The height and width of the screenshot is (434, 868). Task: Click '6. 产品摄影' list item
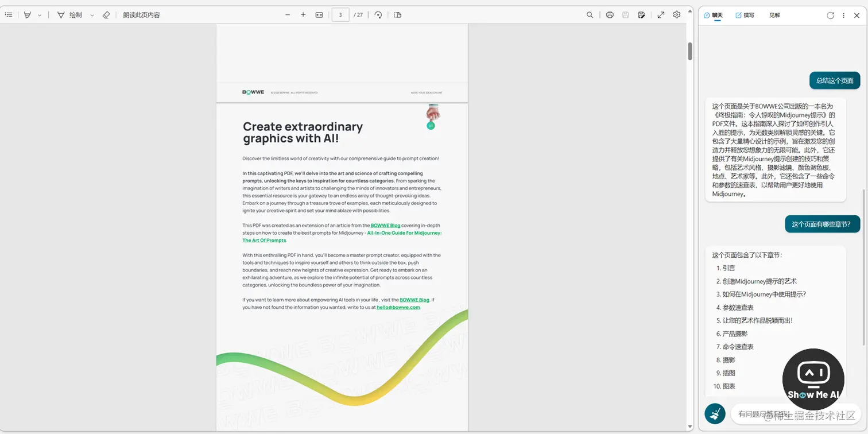coord(731,334)
